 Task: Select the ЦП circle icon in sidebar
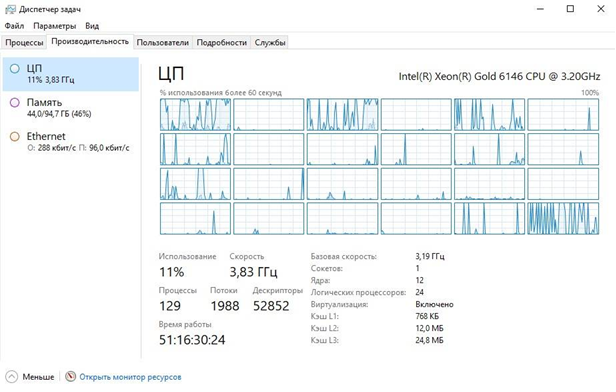click(15, 69)
